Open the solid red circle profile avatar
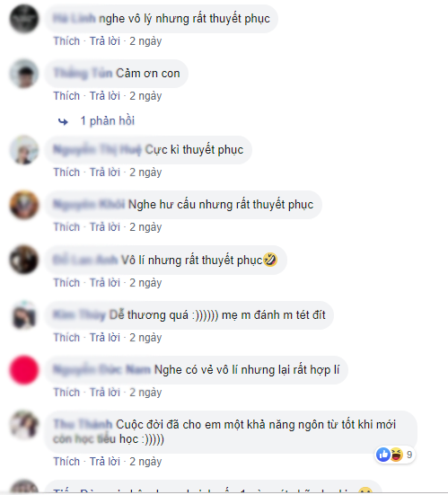 [24, 370]
